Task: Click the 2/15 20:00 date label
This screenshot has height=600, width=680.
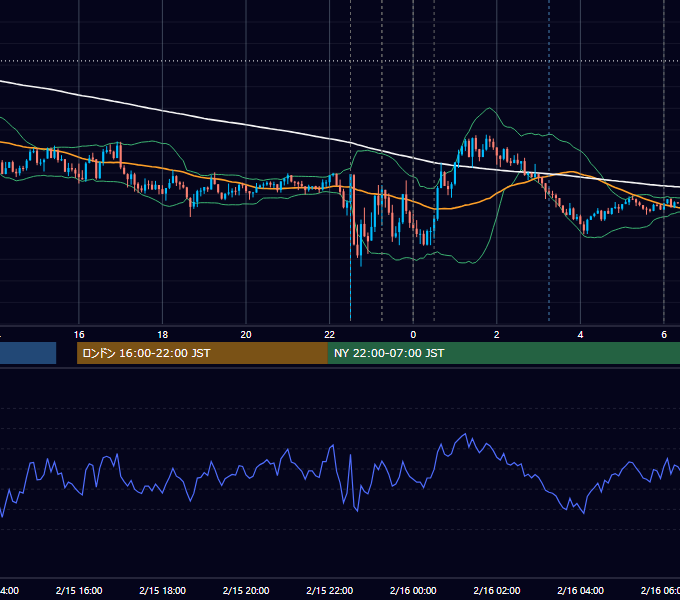Action: (x=246, y=590)
